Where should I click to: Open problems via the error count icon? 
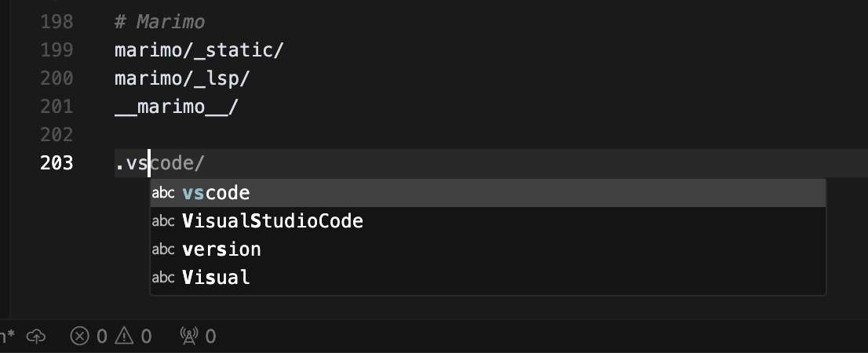(80, 336)
